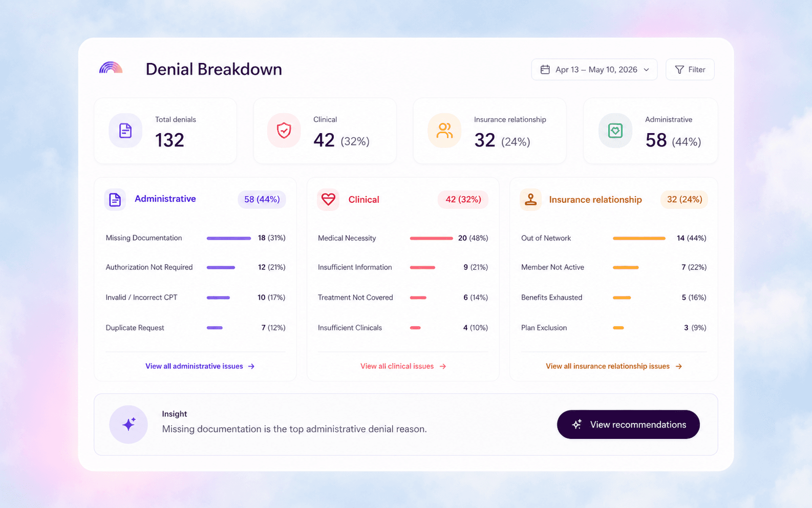
Task: Open View all clinical issues link
Action: click(x=403, y=366)
